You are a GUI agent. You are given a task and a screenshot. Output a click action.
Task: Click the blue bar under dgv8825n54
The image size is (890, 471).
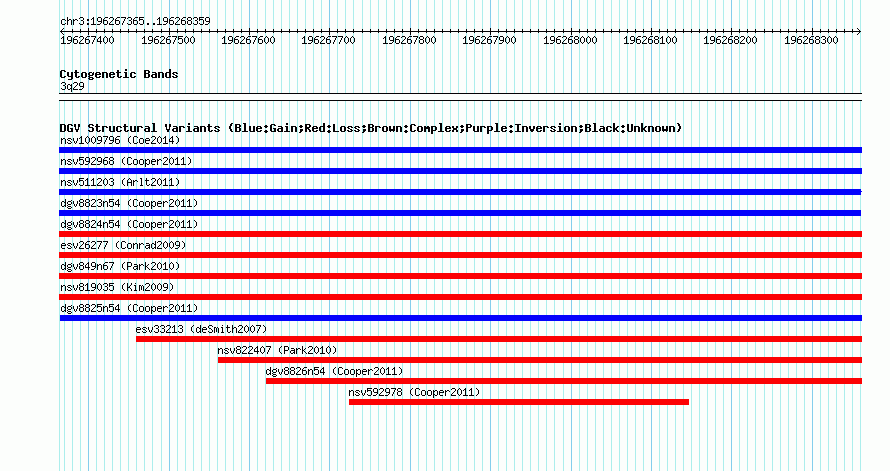click(460, 318)
